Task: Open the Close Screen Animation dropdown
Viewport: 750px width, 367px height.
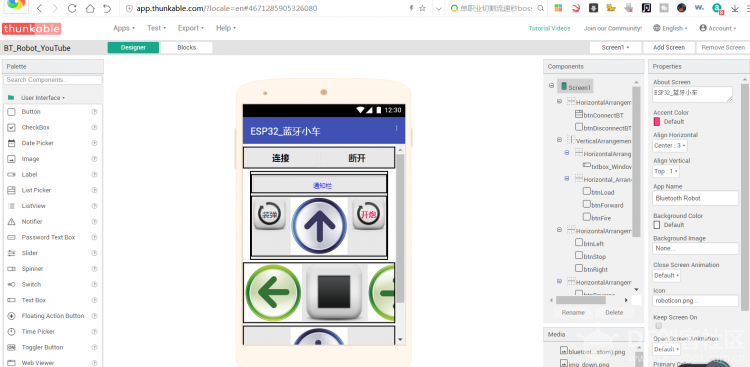Action: pos(666,276)
